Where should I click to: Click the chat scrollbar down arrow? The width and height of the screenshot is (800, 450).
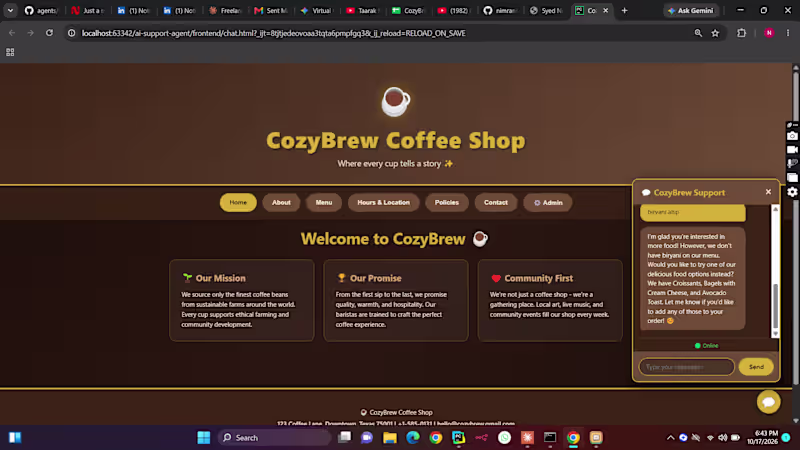[775, 334]
